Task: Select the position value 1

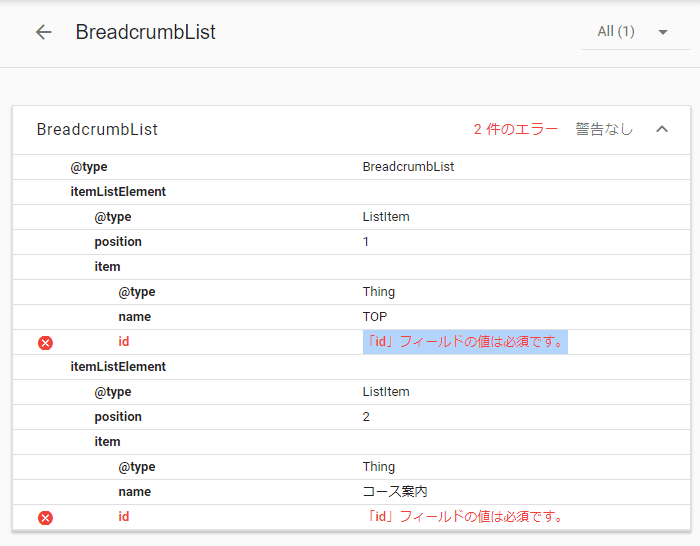Action: [366, 242]
